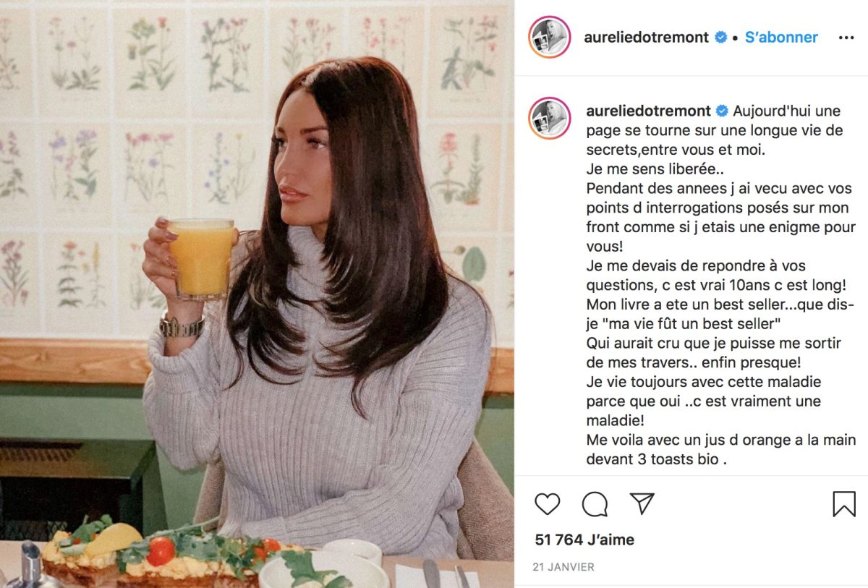
Task: Open post permalink via 21 JANVIER date
Action: coord(564,567)
